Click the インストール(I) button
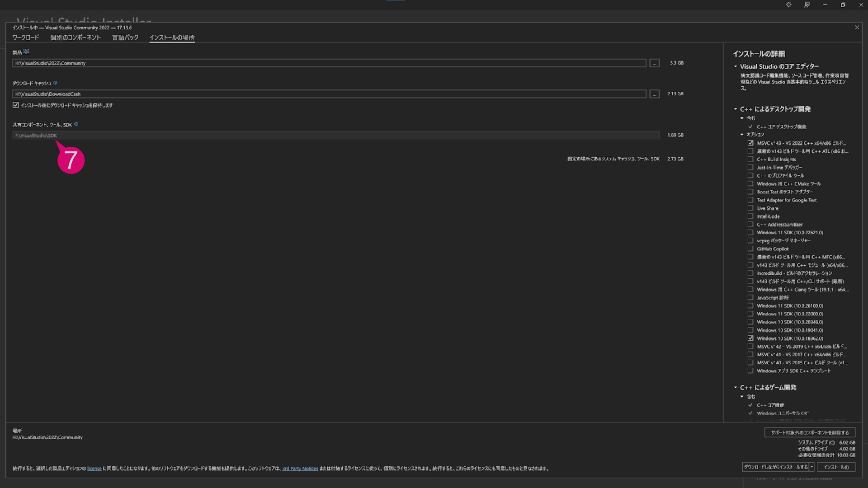The width and height of the screenshot is (868, 488). (836, 467)
